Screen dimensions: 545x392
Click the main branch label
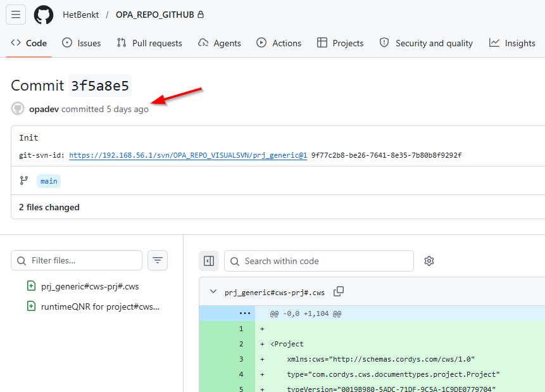49,181
